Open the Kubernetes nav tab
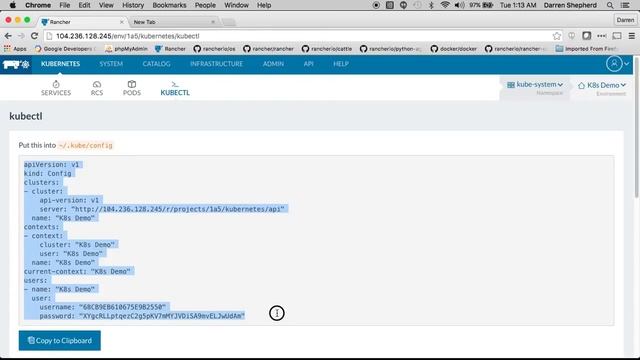Viewport: 640px width, 360px height. (x=60, y=64)
